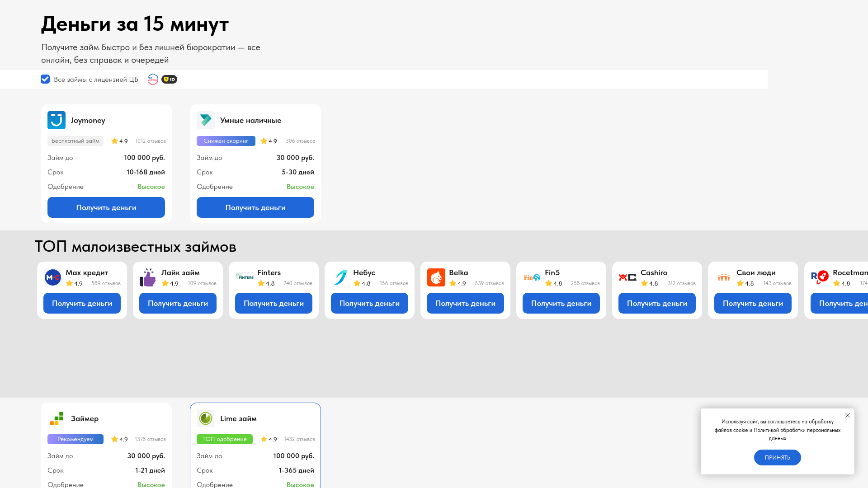This screenshot has width=868, height=488.
Task: Click the Joymoney star rating icon
Action: (114, 141)
